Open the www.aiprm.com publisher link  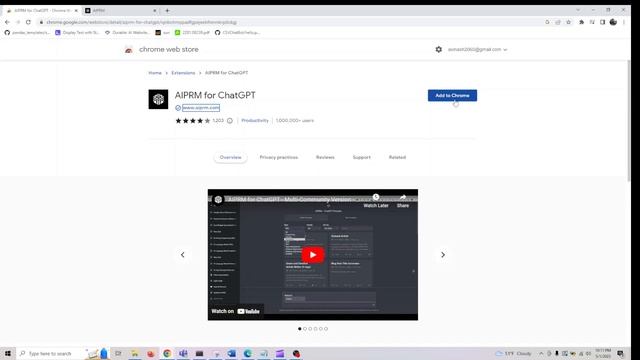pos(201,108)
